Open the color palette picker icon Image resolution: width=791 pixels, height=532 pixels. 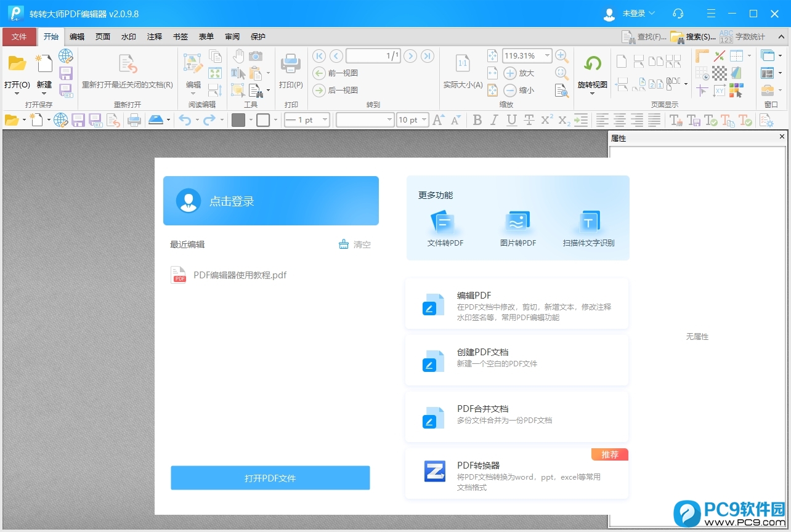736,91
